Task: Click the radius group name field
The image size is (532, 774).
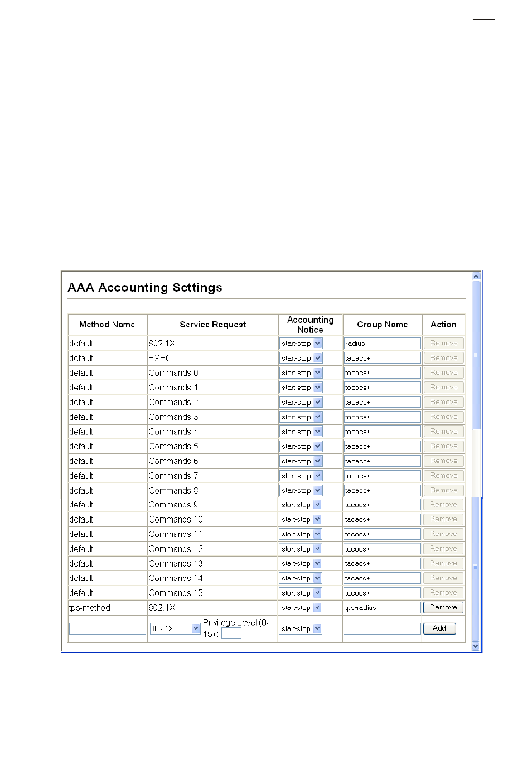Action: (x=382, y=344)
